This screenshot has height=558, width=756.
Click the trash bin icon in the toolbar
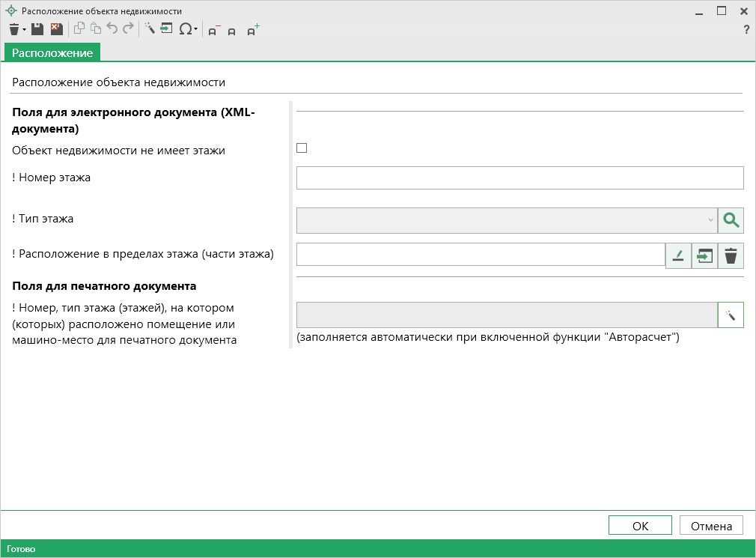pyautogui.click(x=13, y=29)
